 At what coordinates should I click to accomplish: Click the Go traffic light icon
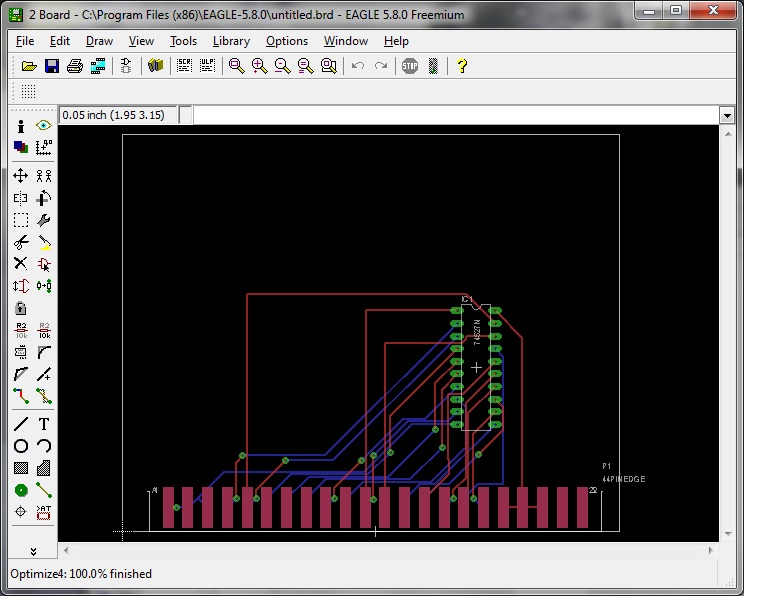tap(433, 66)
